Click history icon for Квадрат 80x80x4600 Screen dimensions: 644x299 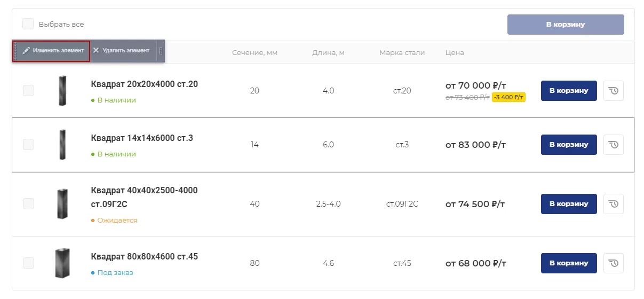click(x=614, y=263)
